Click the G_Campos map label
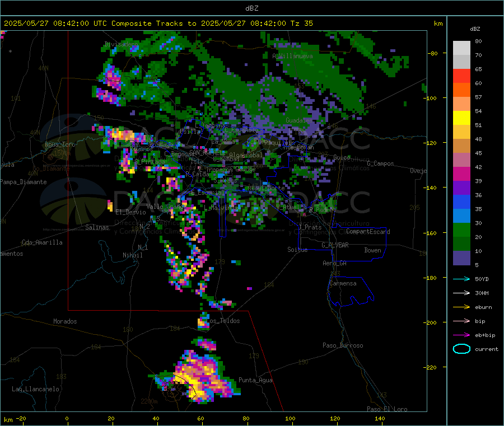Image resolution: width=504 pixels, height=426 pixels. click(381, 163)
